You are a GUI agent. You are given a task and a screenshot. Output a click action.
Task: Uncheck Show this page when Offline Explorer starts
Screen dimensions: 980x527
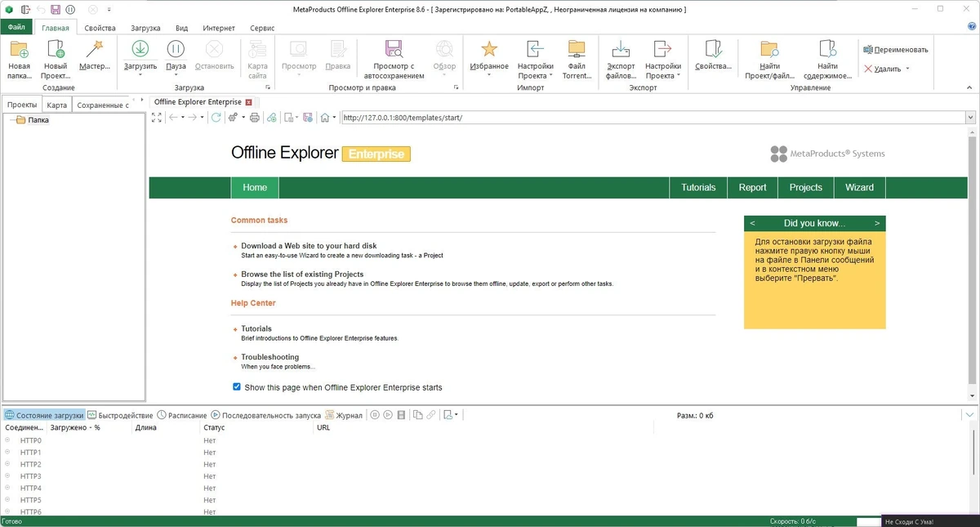click(x=237, y=387)
